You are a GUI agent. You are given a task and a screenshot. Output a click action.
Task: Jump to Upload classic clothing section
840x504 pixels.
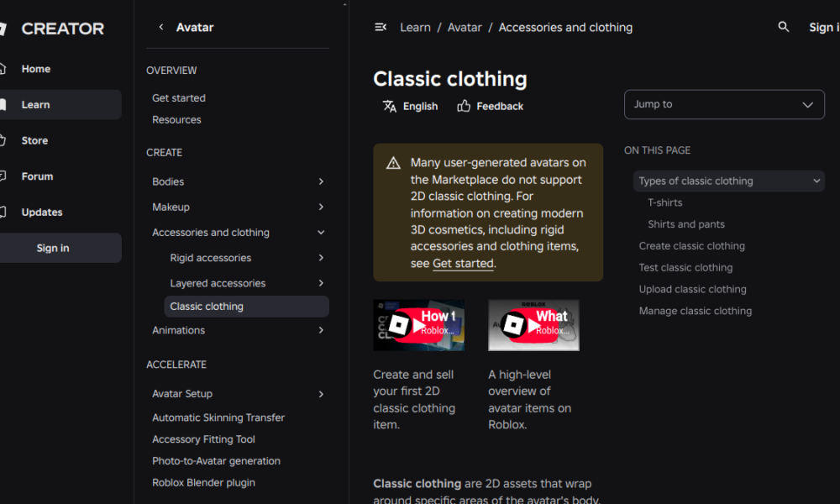coord(693,289)
